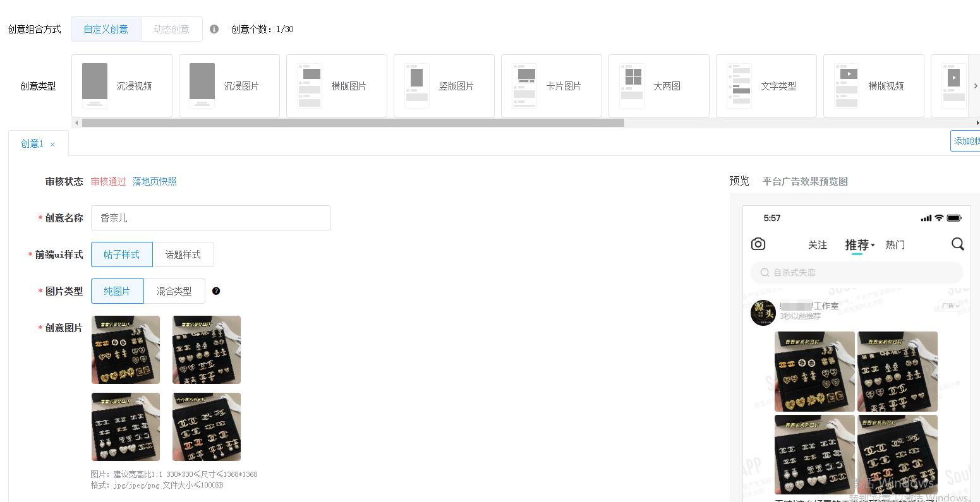Open the 落地页快照 link

point(155,181)
